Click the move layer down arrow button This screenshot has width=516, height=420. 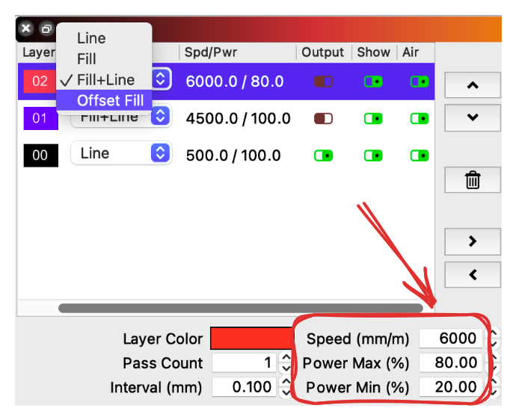(472, 117)
